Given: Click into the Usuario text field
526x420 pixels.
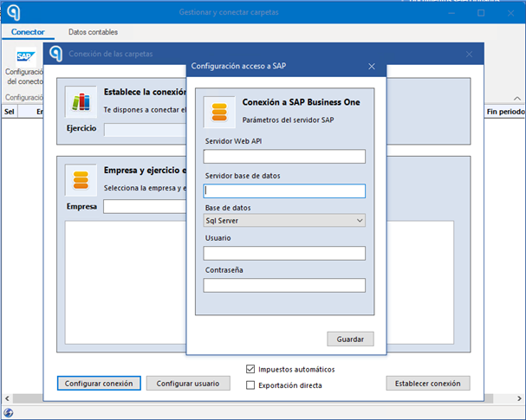Looking at the screenshot, I should click(x=284, y=254).
